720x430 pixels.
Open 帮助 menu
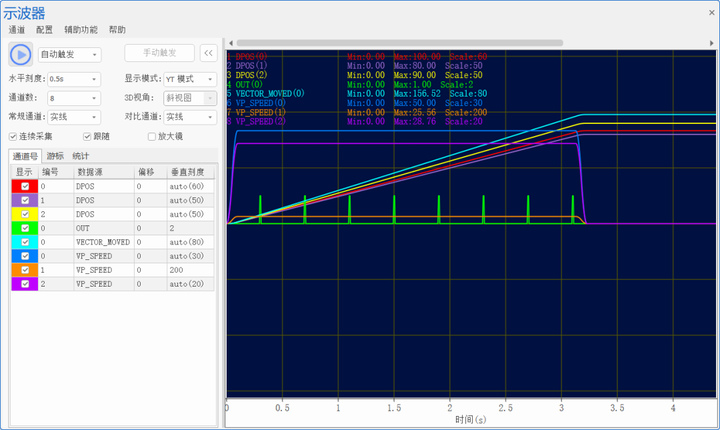[x=117, y=30]
